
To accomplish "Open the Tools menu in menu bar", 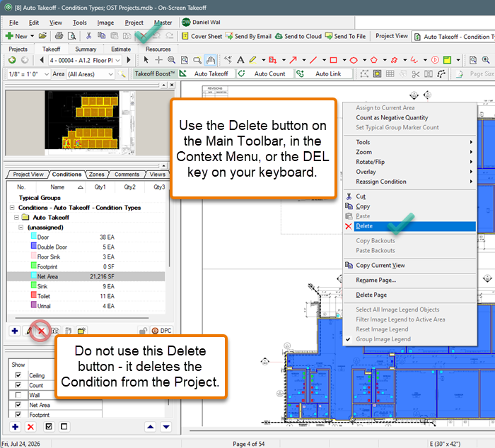I will tap(79, 23).
